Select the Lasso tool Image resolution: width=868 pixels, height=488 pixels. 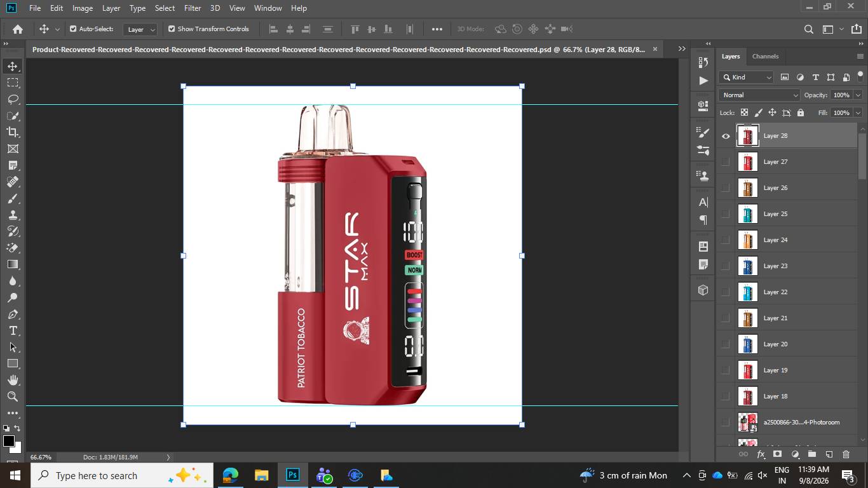click(x=13, y=99)
